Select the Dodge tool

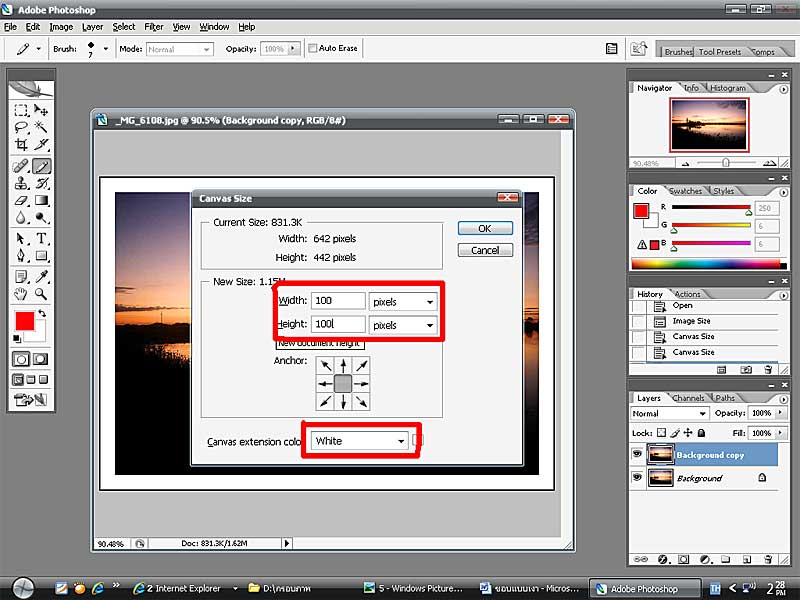point(41,218)
